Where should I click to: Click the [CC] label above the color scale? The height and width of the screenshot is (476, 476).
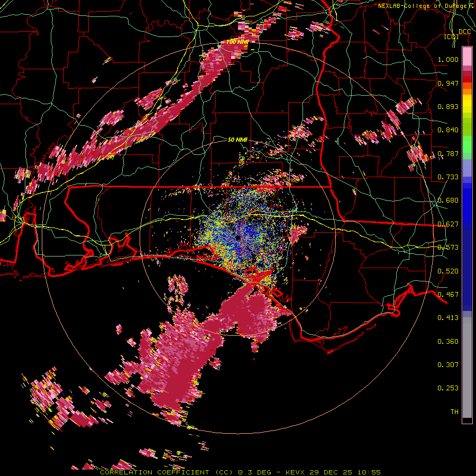click(x=452, y=37)
